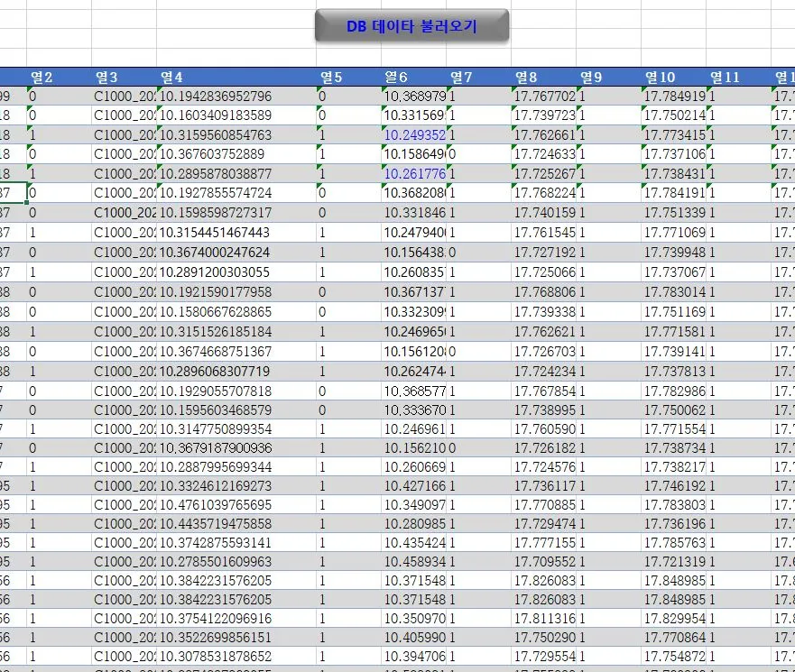Select cell with value 17.761545
795x672 pixels.
pyautogui.click(x=543, y=233)
